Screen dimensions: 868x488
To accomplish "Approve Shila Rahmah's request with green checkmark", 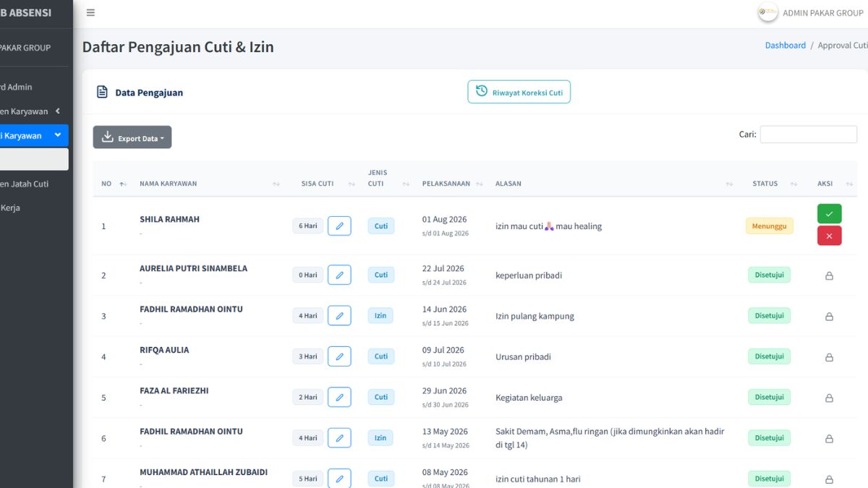I will pyautogui.click(x=829, y=213).
